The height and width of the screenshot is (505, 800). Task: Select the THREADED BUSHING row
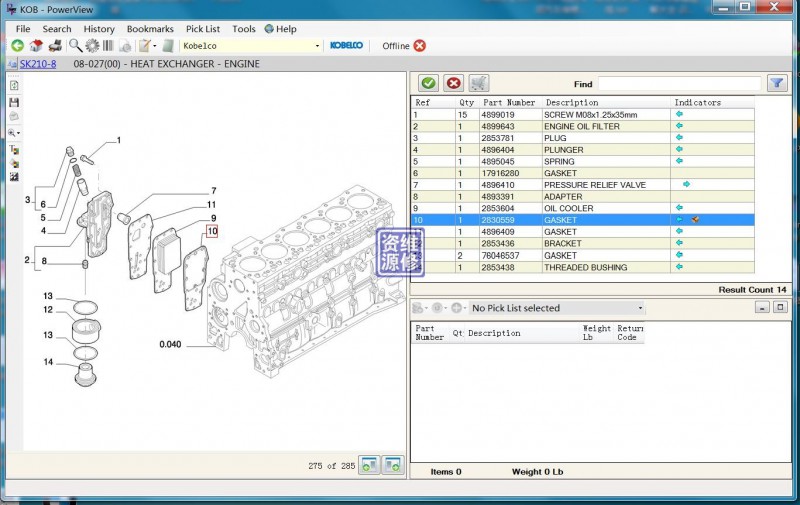[583, 267]
